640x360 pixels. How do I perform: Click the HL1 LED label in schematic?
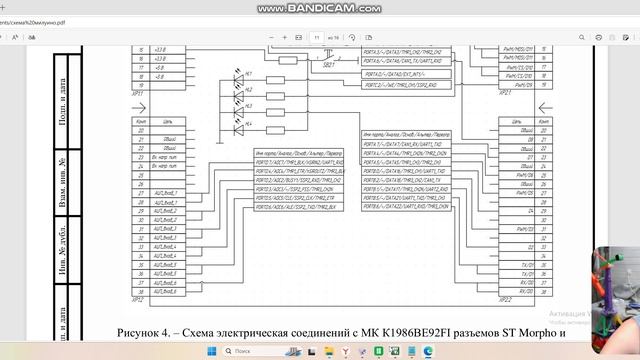point(249,74)
